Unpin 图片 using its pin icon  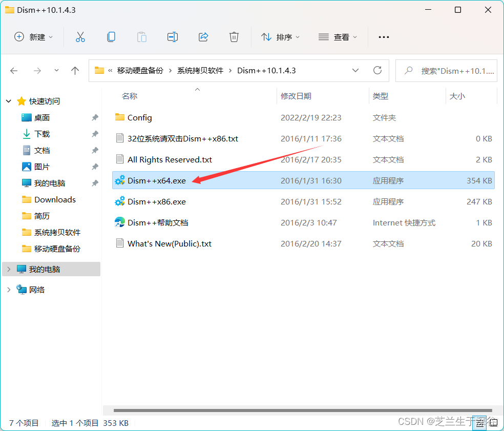point(95,167)
